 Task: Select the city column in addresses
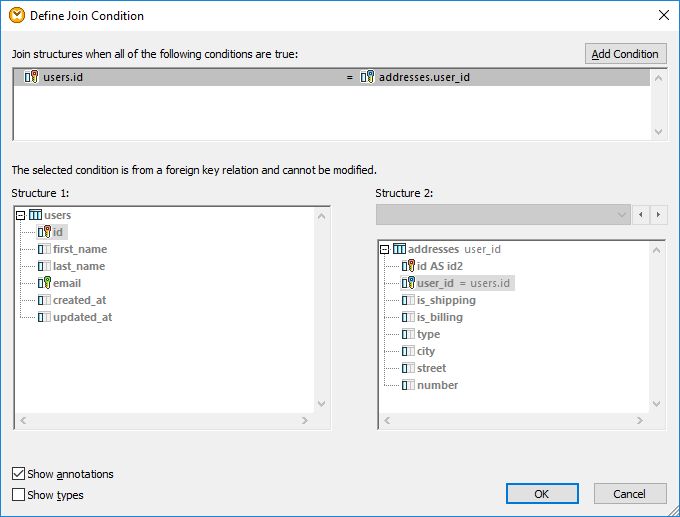[426, 351]
